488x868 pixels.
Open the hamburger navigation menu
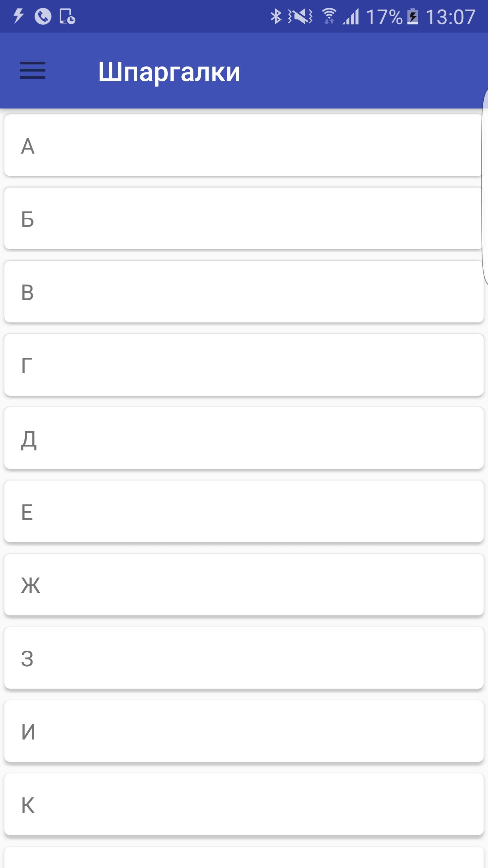coord(33,71)
